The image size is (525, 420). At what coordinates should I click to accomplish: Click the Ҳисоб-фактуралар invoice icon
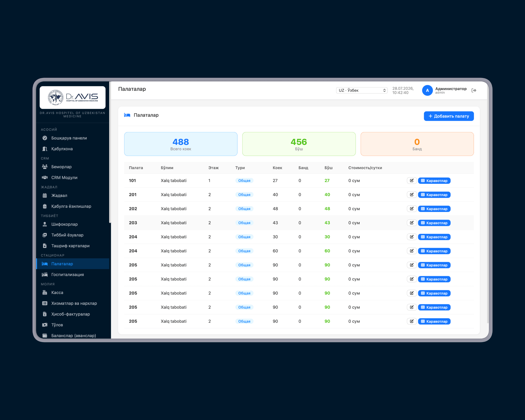point(45,314)
